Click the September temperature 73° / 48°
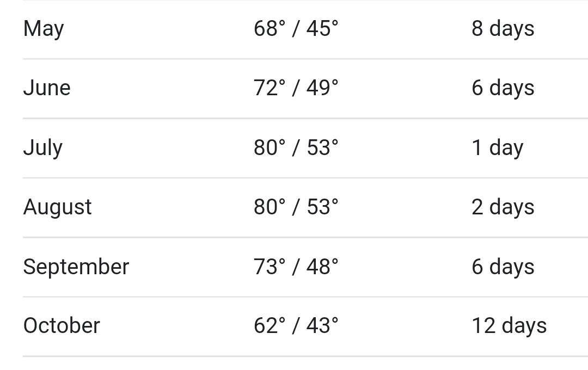The width and height of the screenshot is (588, 370). [296, 267]
